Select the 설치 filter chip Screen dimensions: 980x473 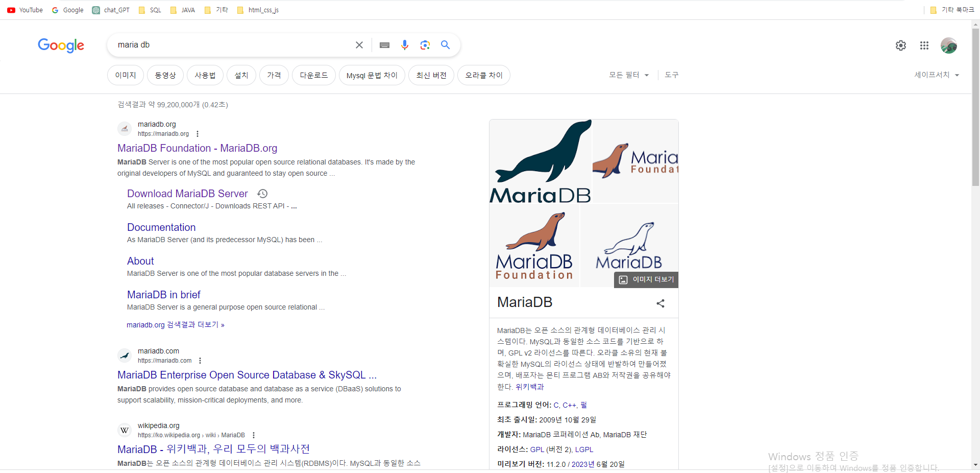point(241,75)
